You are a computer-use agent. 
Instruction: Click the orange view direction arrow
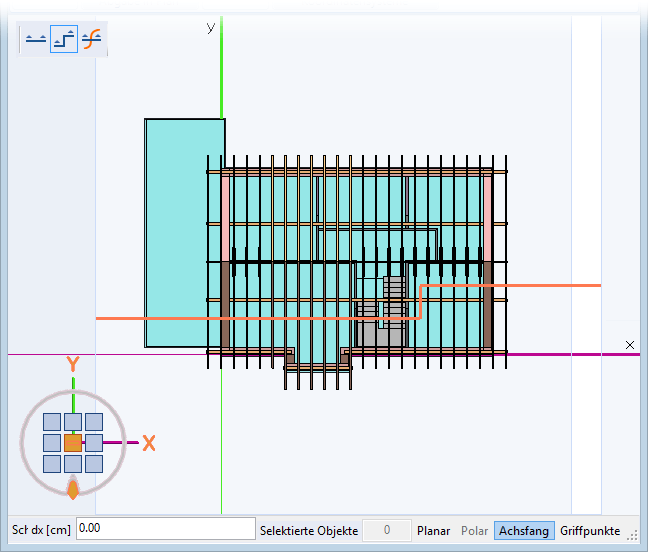(73, 488)
